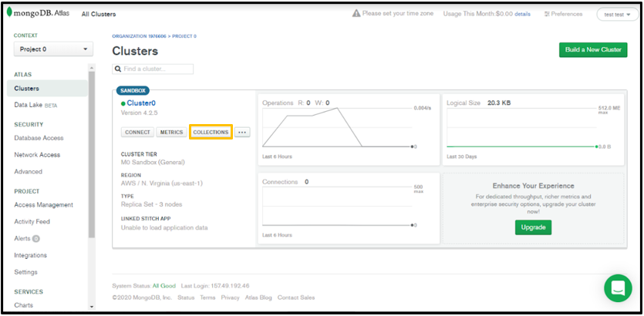Click the Alerts count badge
644x316 pixels.
(x=36, y=239)
